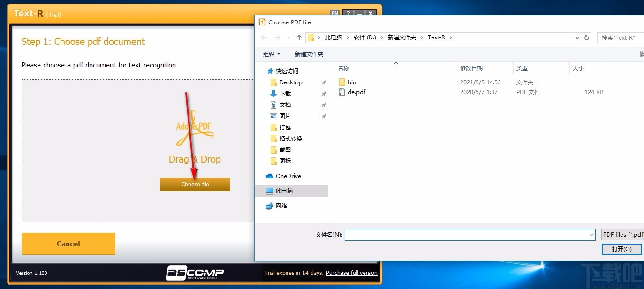The width and height of the screenshot is (644, 289).
Task: Click the refresh icon in the address bar
Action: (x=587, y=37)
